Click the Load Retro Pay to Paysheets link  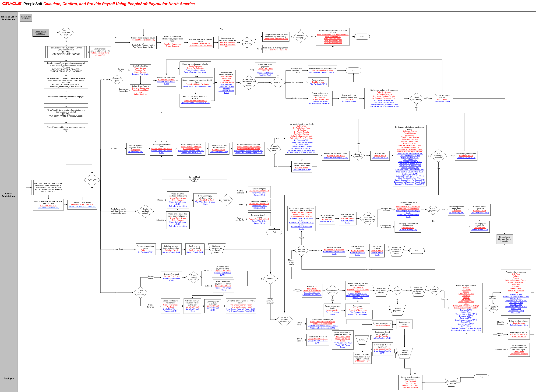click(276, 50)
